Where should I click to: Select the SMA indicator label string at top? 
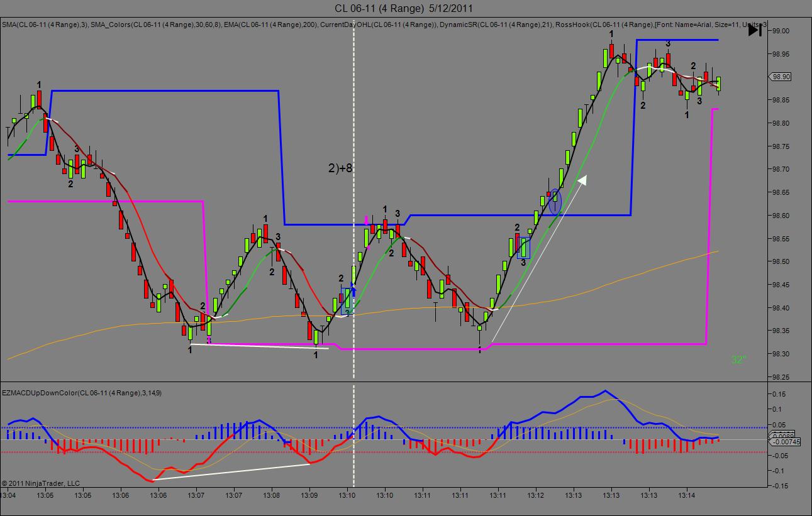(384, 25)
